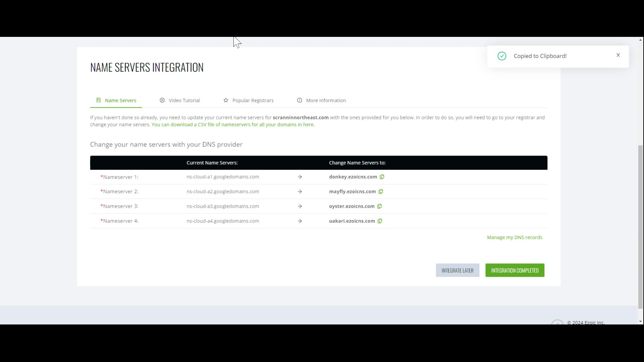Click the donkey.ezoicns.com nameserver text
The height and width of the screenshot is (362, 644).
coord(353,177)
